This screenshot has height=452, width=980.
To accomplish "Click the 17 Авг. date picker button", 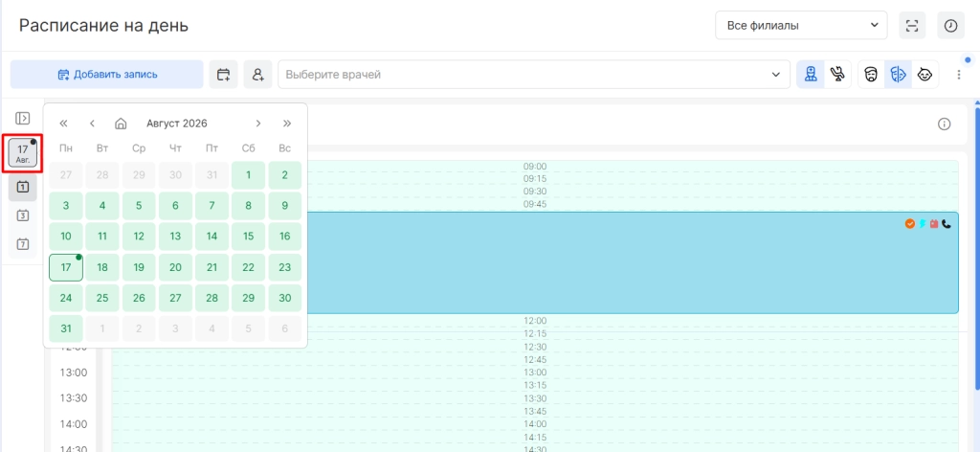I will [23, 153].
